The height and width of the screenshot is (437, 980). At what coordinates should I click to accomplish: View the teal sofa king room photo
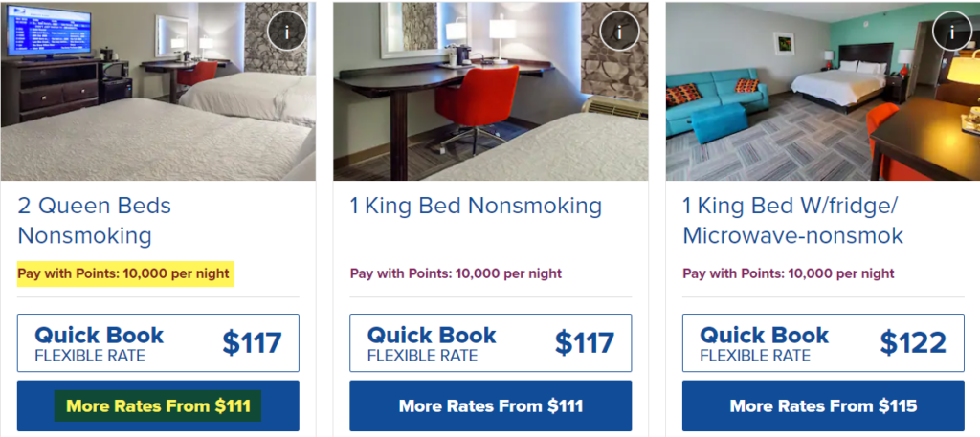823,91
